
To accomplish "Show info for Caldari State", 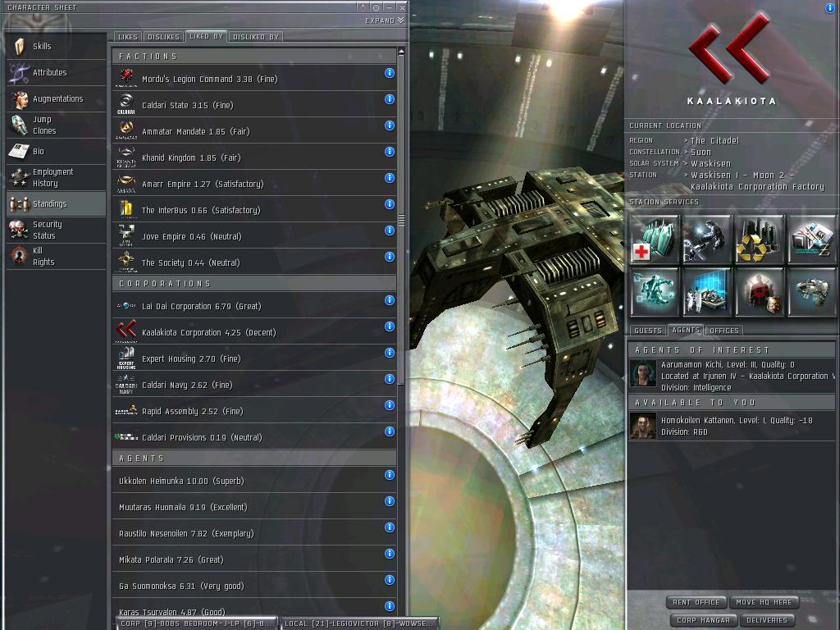I will pyautogui.click(x=390, y=99).
